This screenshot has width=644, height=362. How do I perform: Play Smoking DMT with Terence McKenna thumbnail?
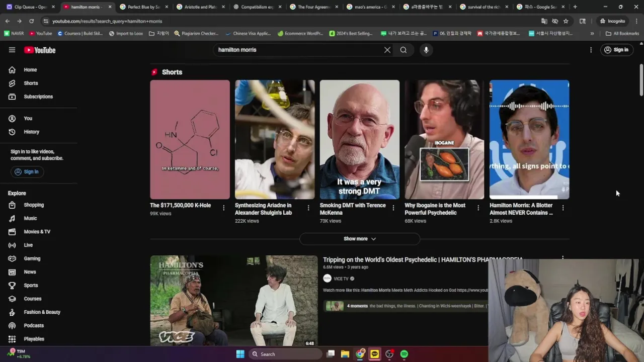[360, 140]
